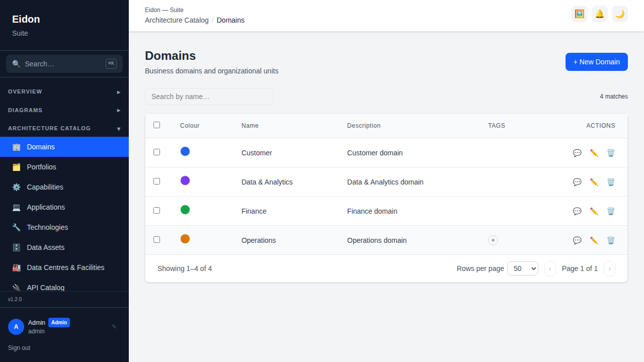Delete the Data & Analytics domain
The height and width of the screenshot is (362, 644).
point(611,182)
